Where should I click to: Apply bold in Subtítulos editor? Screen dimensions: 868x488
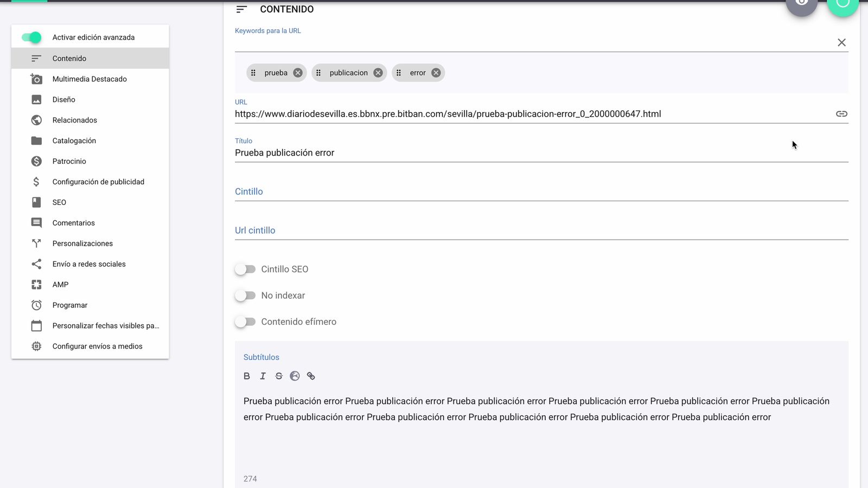(247, 376)
